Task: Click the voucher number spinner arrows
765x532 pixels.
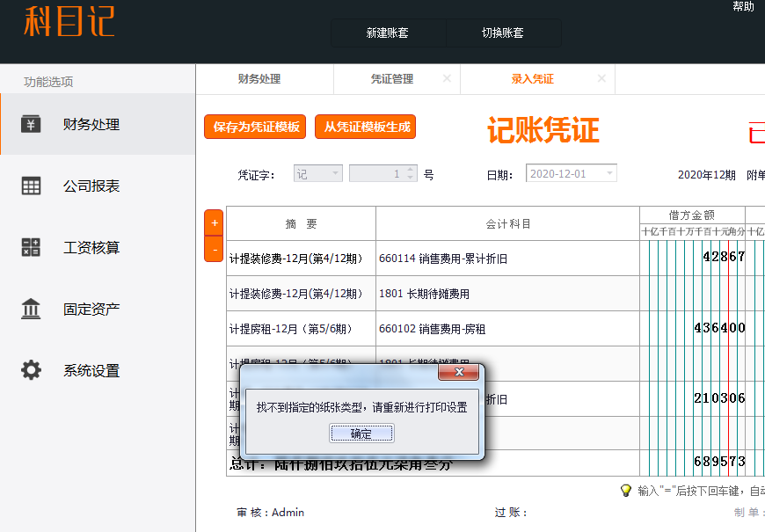Action: coord(410,174)
